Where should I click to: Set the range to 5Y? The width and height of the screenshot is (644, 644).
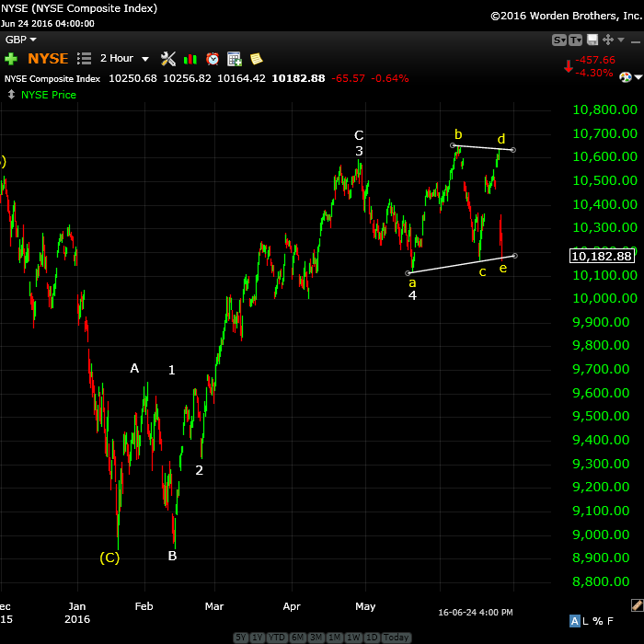tap(241, 637)
